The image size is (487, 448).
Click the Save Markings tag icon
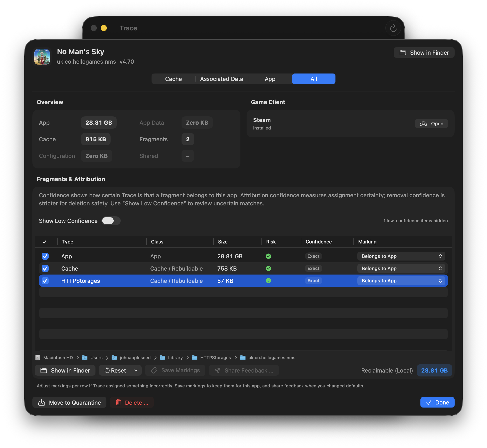pos(154,370)
